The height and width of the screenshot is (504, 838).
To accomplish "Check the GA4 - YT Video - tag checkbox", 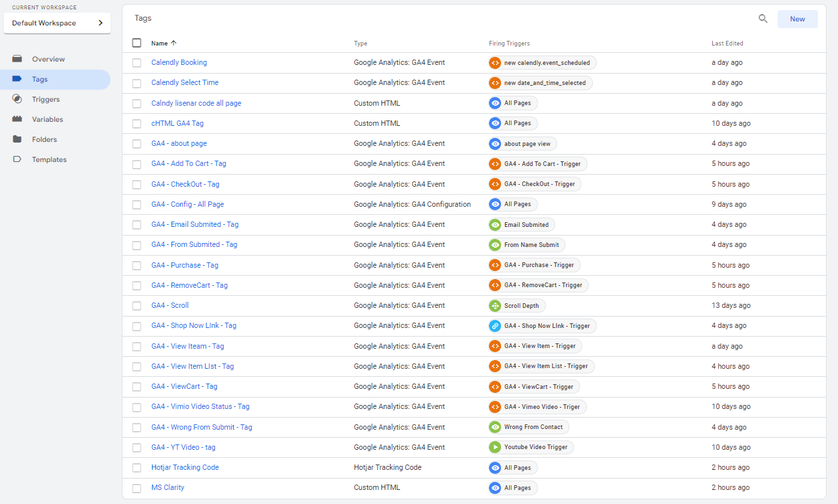I will click(137, 448).
